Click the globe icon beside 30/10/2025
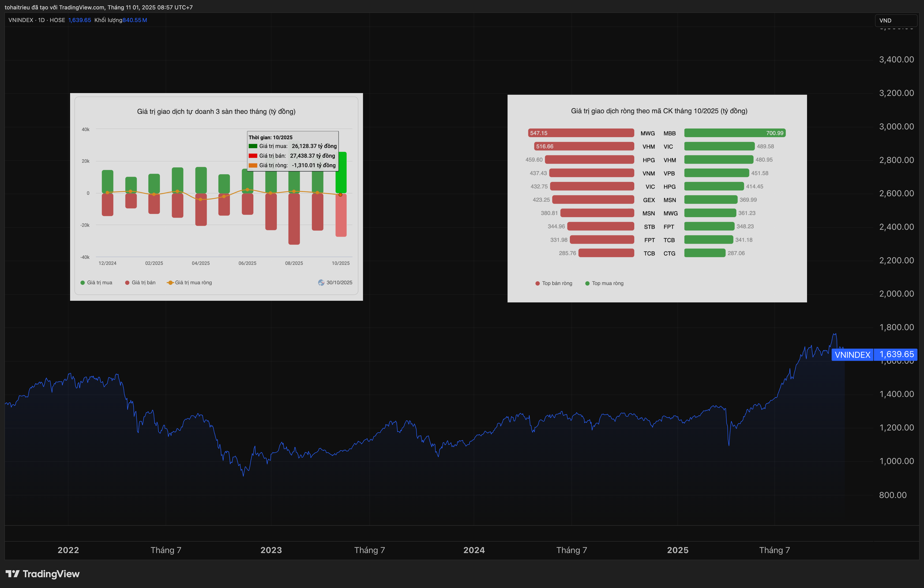 (321, 283)
